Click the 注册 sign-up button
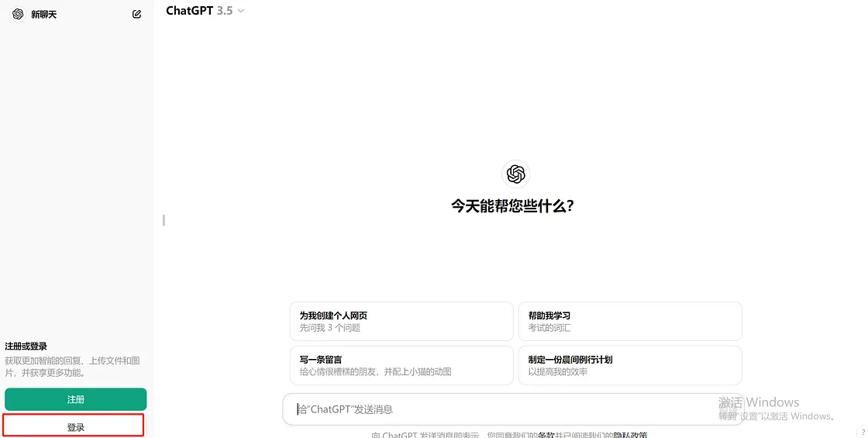 (76, 399)
